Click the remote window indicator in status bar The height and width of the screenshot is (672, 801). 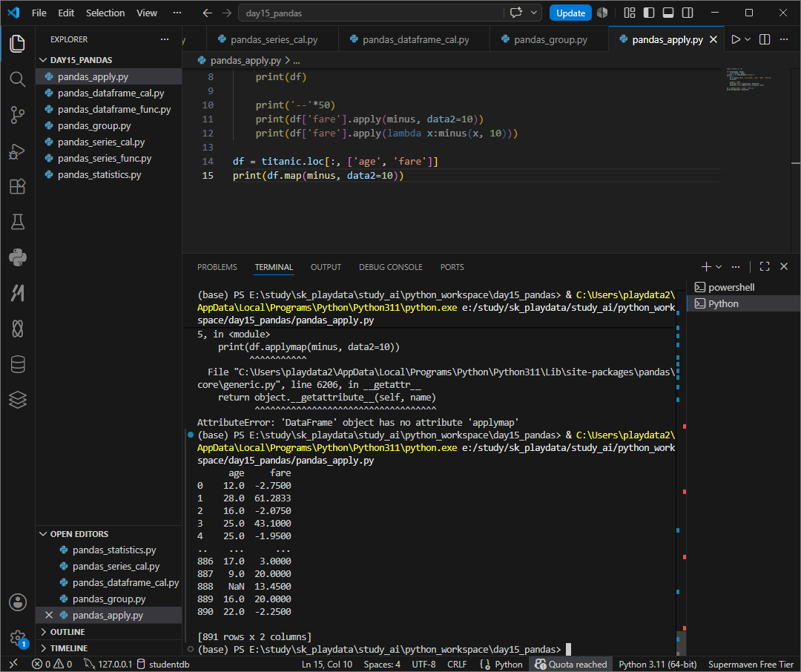[13, 664]
